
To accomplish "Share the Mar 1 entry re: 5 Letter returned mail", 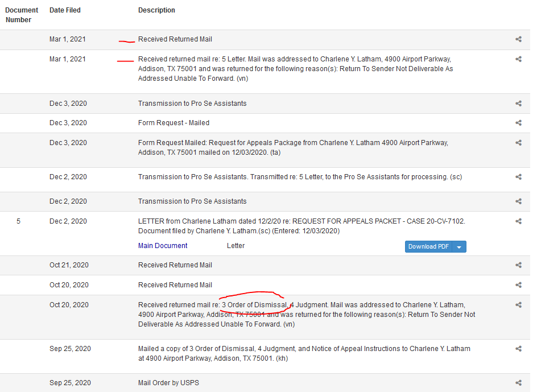I will tap(518, 59).
